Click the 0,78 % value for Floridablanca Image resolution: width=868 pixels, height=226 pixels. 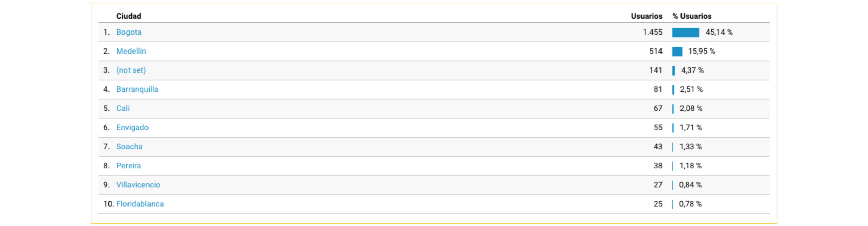690,204
